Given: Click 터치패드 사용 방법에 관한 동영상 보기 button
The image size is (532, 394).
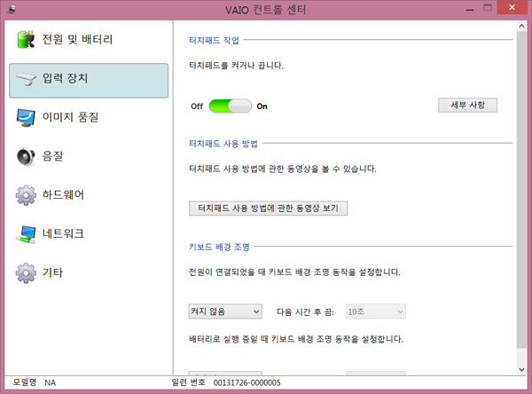Looking at the screenshot, I should (x=268, y=209).
